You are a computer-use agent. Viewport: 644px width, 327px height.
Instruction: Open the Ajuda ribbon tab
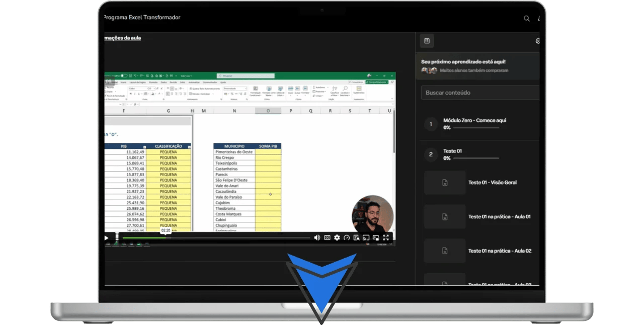223,83
